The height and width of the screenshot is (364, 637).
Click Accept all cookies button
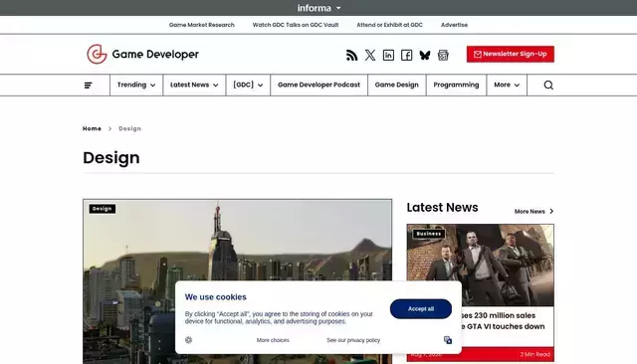click(x=421, y=309)
